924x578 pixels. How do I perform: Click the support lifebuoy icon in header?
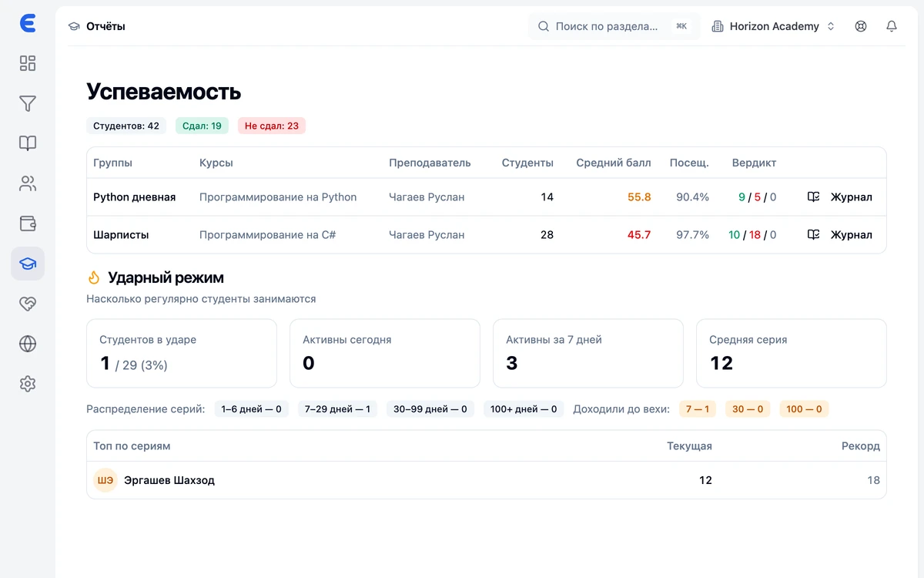point(861,26)
